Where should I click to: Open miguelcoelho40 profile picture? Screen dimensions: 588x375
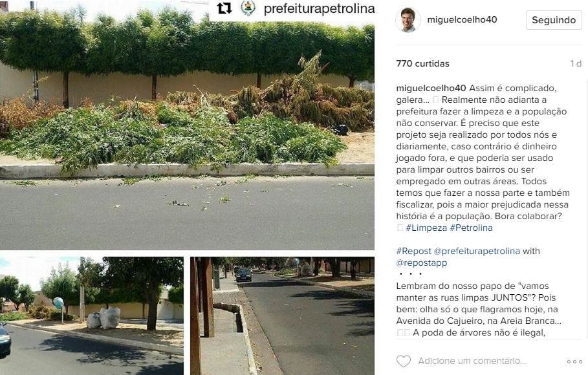click(x=408, y=20)
